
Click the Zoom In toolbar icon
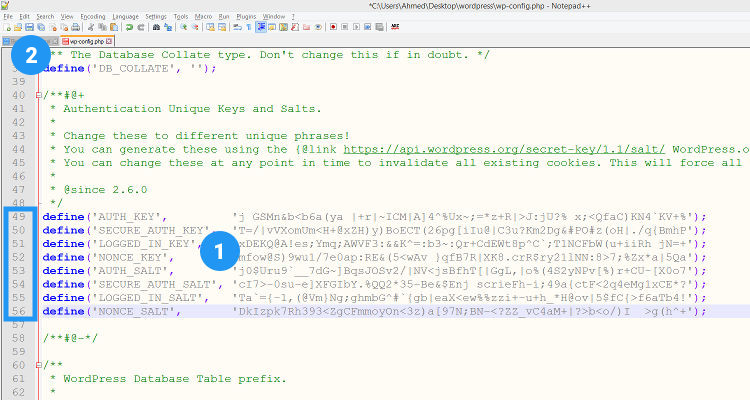pos(184,27)
